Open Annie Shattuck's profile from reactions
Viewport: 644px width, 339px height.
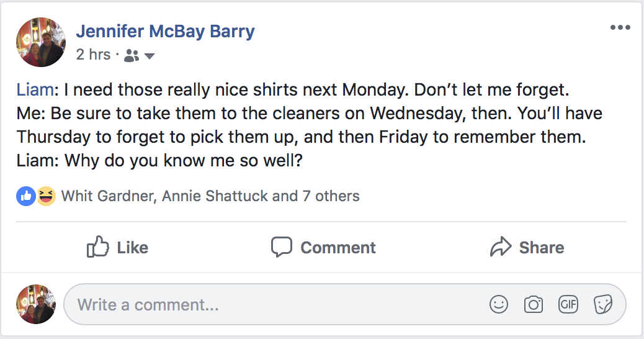click(x=215, y=197)
